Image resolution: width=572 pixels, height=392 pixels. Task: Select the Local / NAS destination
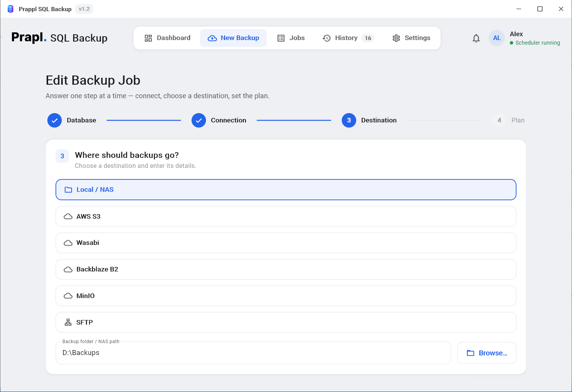click(286, 190)
